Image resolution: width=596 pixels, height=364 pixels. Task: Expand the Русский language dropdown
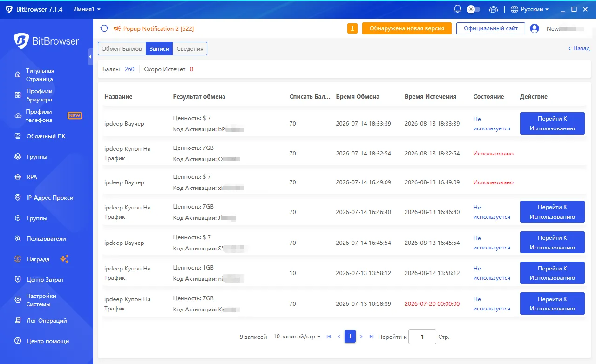tap(530, 9)
